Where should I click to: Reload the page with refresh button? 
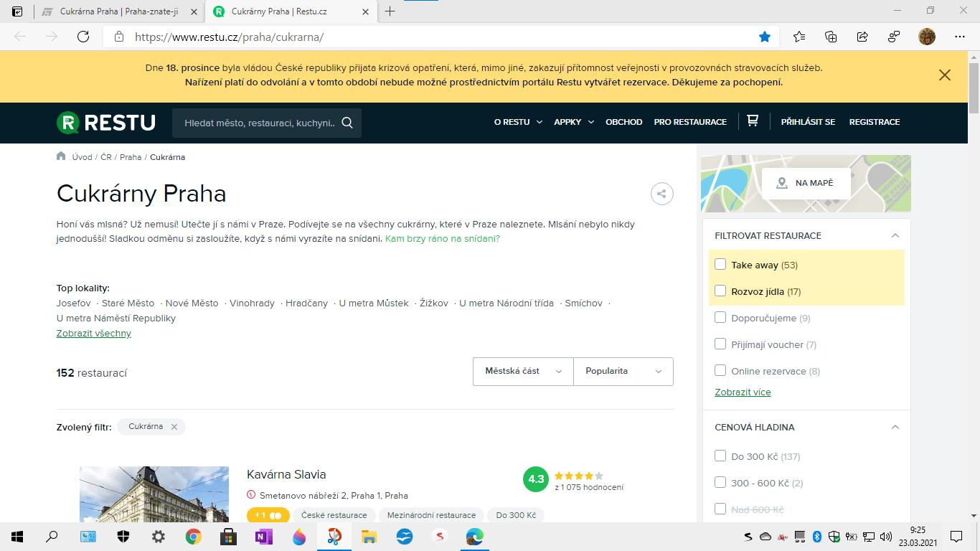click(x=83, y=37)
